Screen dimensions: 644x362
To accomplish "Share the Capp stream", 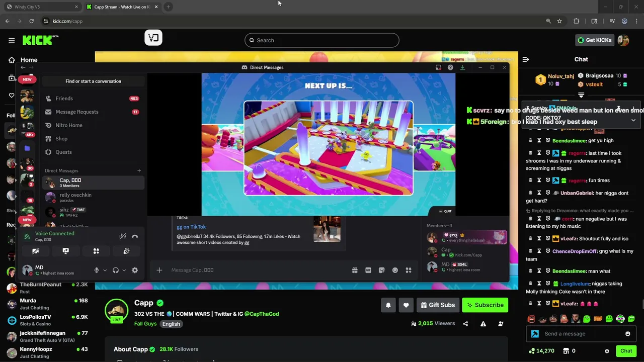I will [x=465, y=324].
